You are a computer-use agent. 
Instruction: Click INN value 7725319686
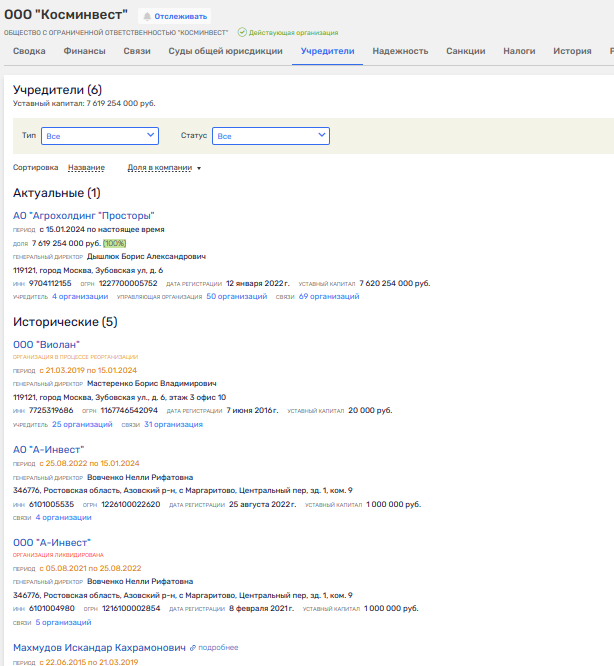pos(51,410)
